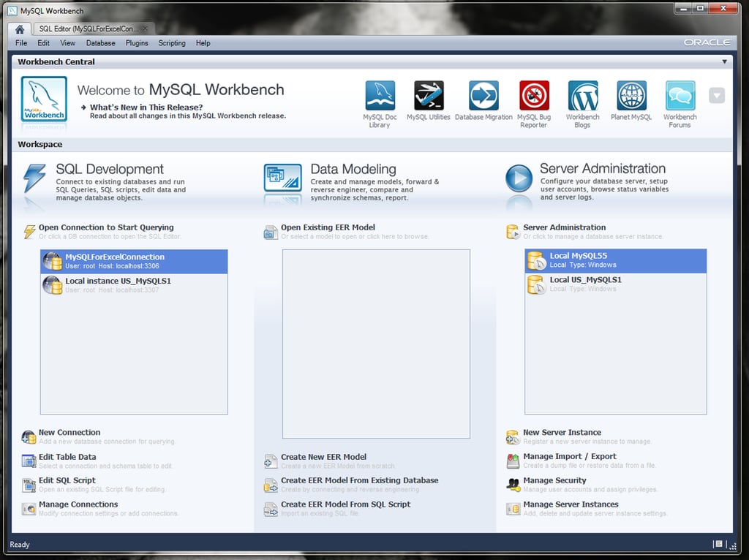The width and height of the screenshot is (749, 560).
Task: Click the Manage Security link
Action: tap(554, 480)
